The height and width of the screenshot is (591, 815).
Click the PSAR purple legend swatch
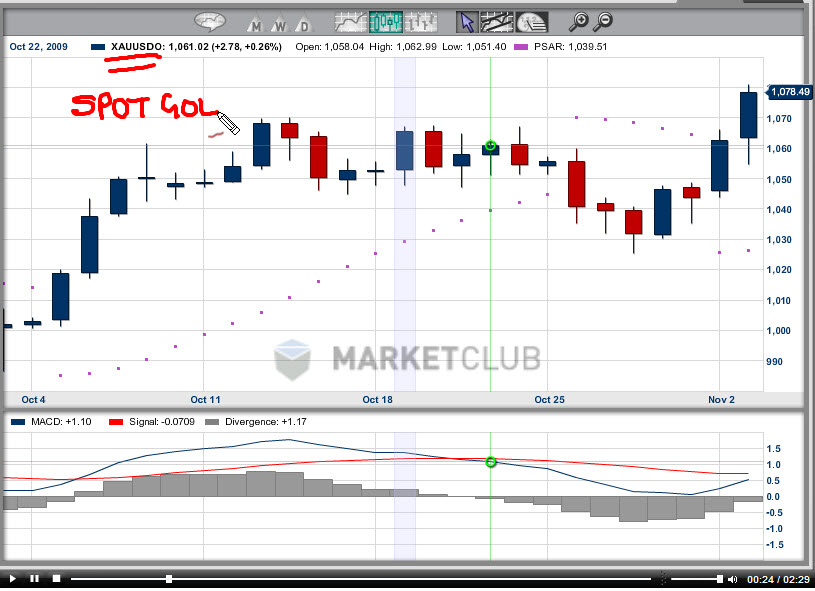(x=521, y=47)
